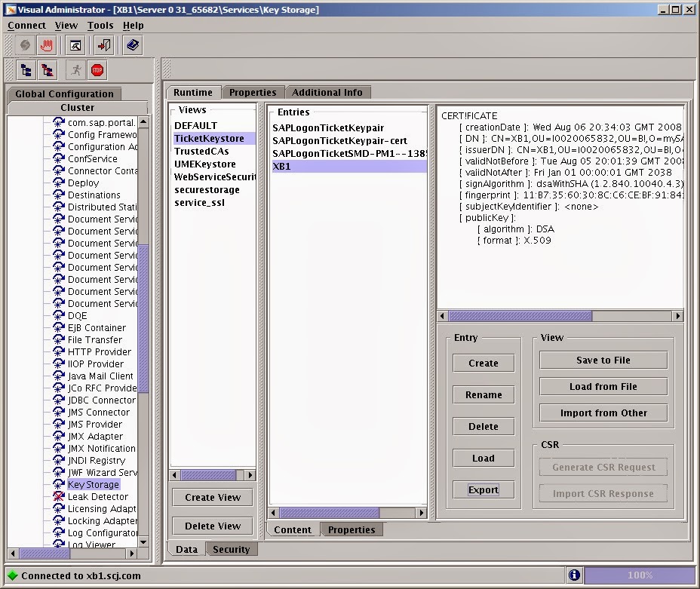The height and width of the screenshot is (589, 700).
Task: Click the certificate pane horizontal scrollbar
Action: click(x=560, y=316)
